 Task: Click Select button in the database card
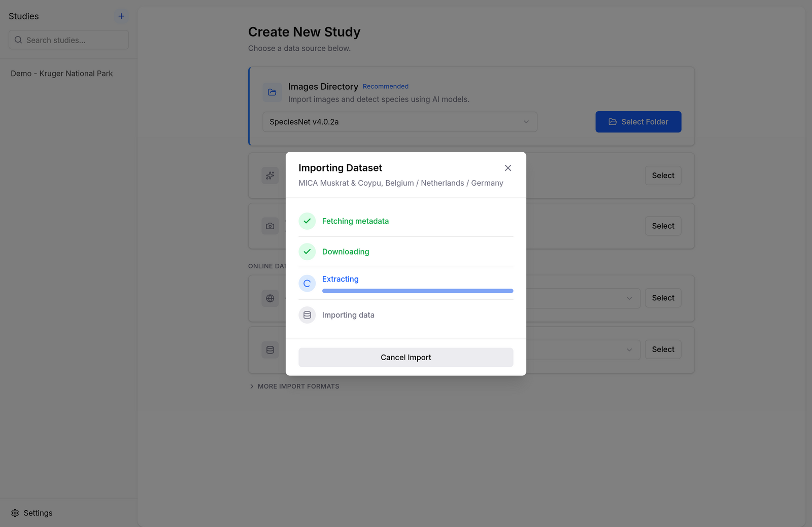(663, 349)
